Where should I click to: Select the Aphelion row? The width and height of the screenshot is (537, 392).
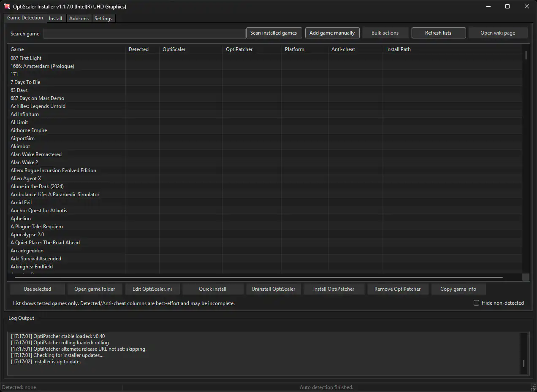click(265, 219)
